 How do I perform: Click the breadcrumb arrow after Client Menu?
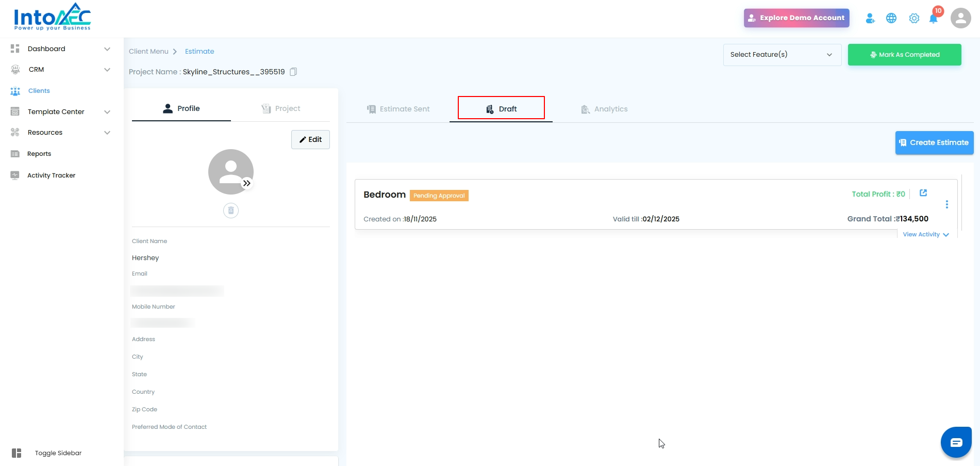(x=175, y=52)
